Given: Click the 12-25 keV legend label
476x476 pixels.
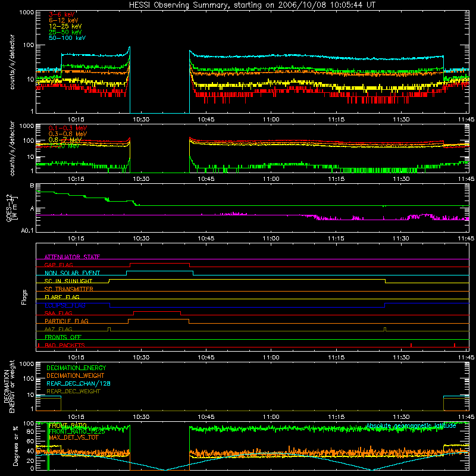Looking at the screenshot, I should (x=65, y=26).
